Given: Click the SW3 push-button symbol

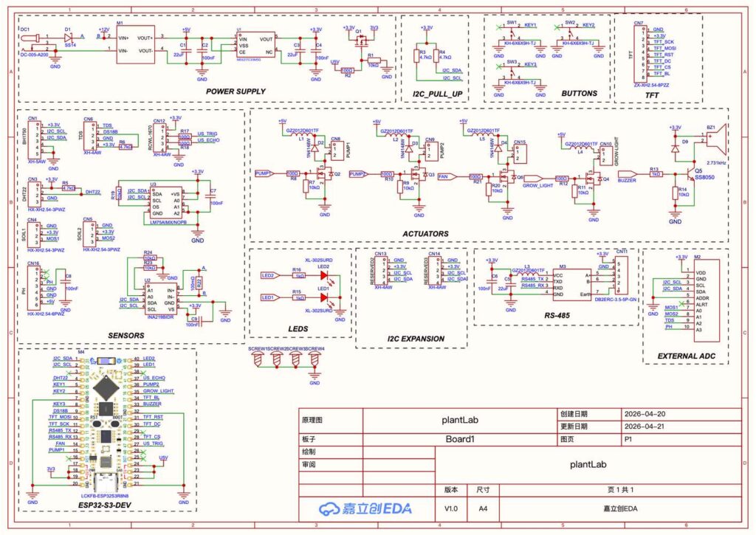Looking at the screenshot, I should coord(512,75).
